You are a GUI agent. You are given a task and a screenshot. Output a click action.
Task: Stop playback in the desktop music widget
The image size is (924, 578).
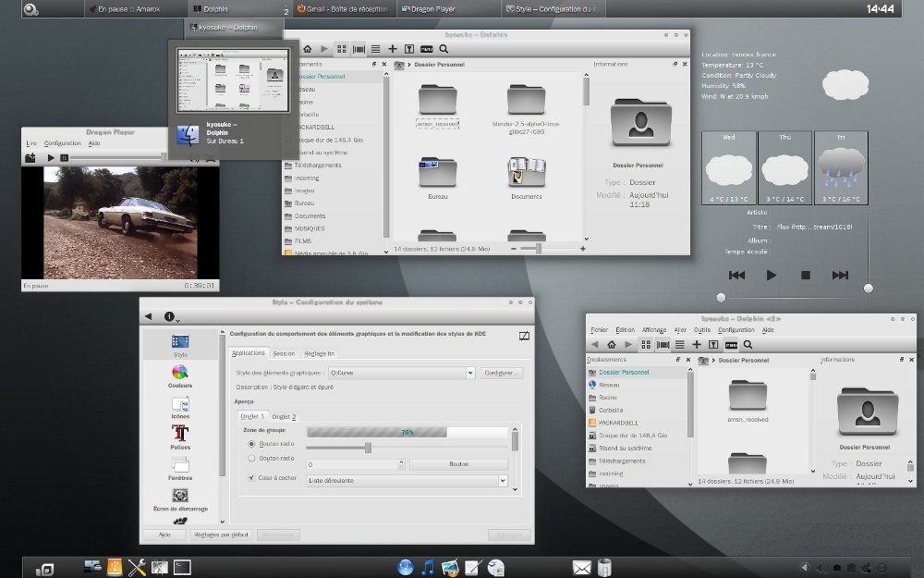coord(806,275)
